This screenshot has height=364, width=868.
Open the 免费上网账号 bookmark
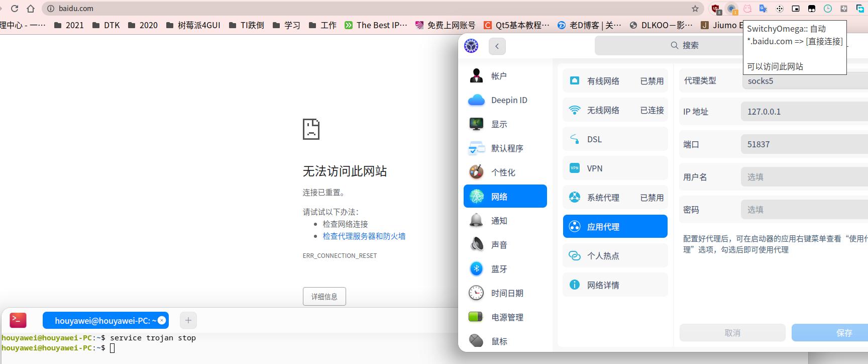pos(446,25)
